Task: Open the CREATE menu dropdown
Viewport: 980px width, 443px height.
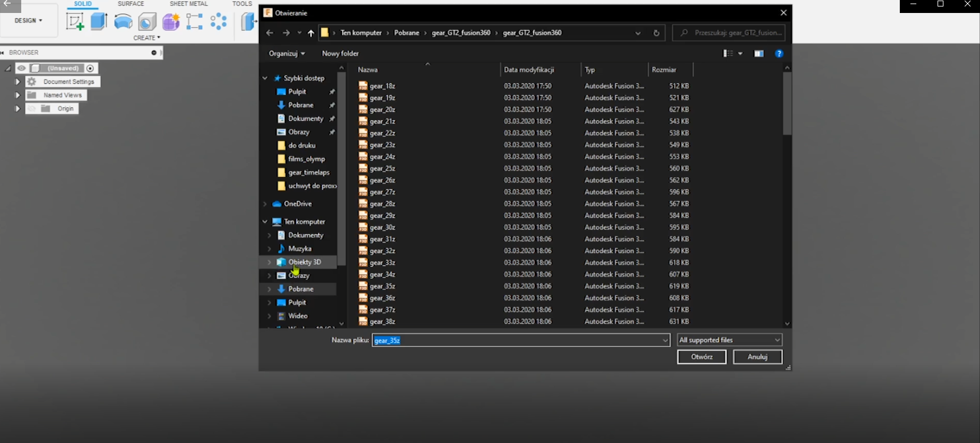Action: (x=147, y=38)
